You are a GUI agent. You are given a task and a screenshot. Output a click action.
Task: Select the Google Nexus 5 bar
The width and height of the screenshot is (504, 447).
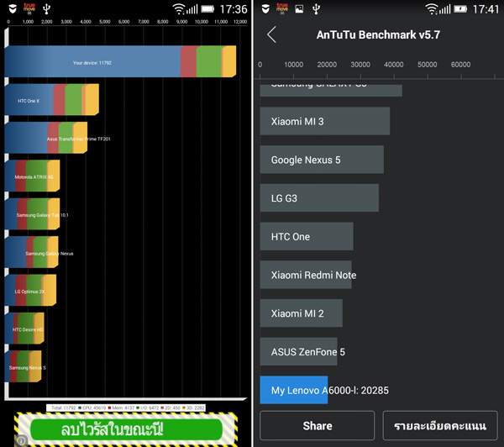click(x=321, y=160)
